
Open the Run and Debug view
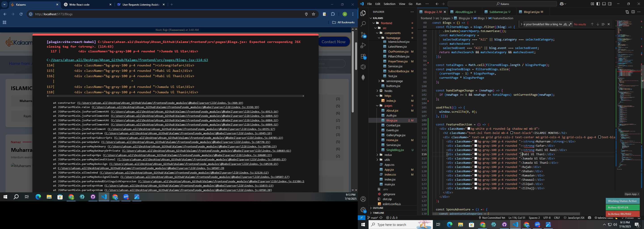(363, 45)
